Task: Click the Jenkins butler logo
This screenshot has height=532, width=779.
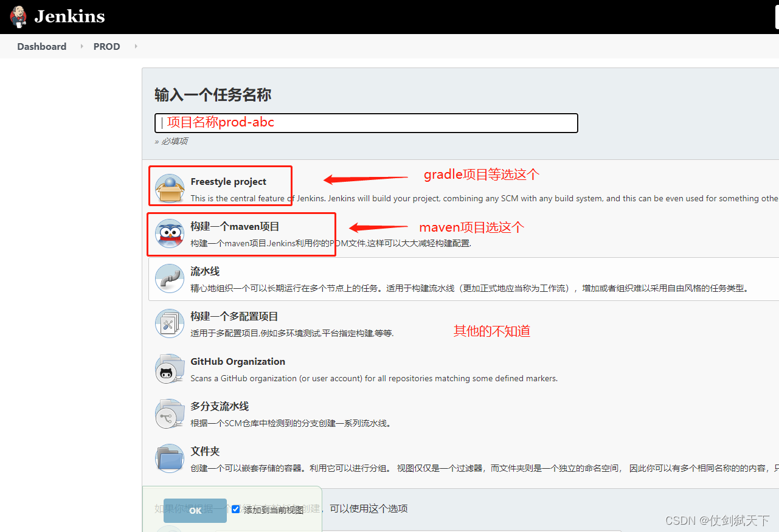Action: click(18, 16)
